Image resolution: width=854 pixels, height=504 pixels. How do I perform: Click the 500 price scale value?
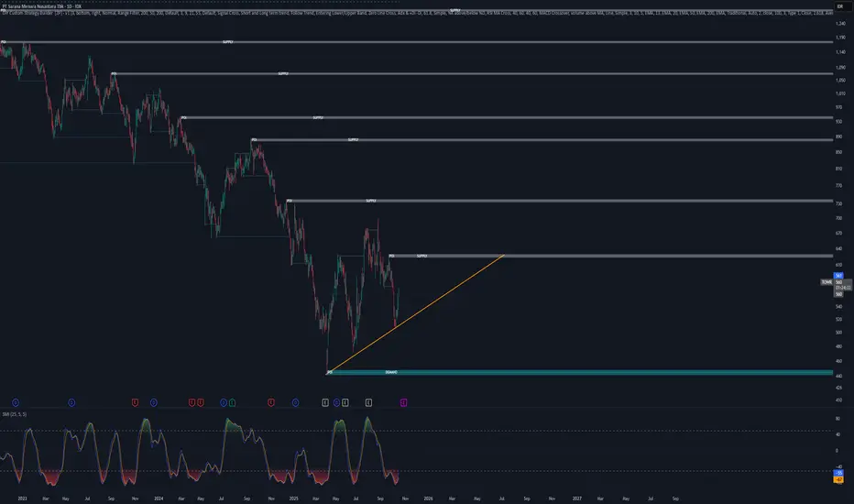pyautogui.click(x=838, y=333)
